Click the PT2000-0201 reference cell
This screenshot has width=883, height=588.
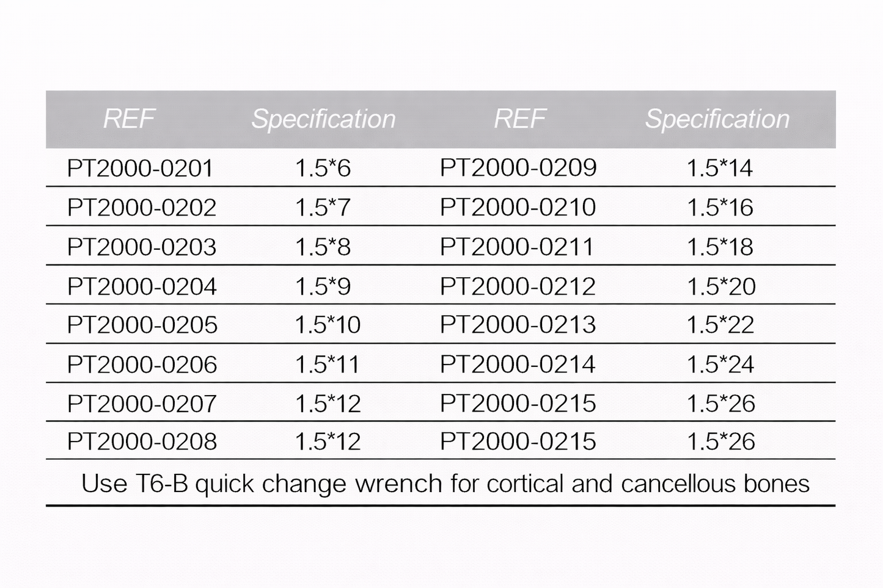(140, 169)
